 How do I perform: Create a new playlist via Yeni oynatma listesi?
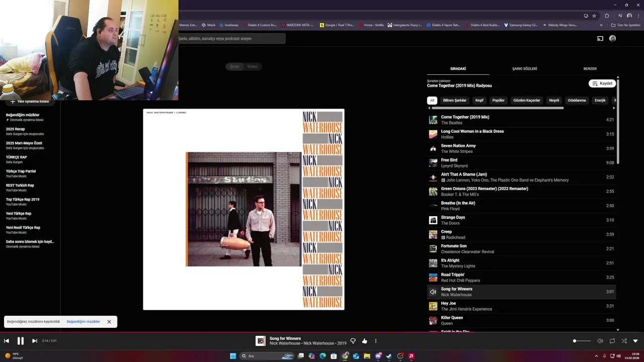pyautogui.click(x=30, y=102)
